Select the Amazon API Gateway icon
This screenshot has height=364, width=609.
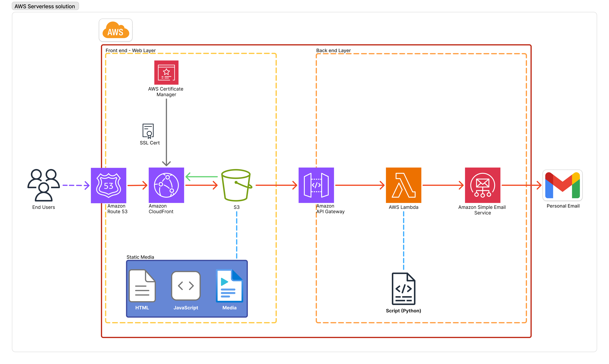[316, 185]
